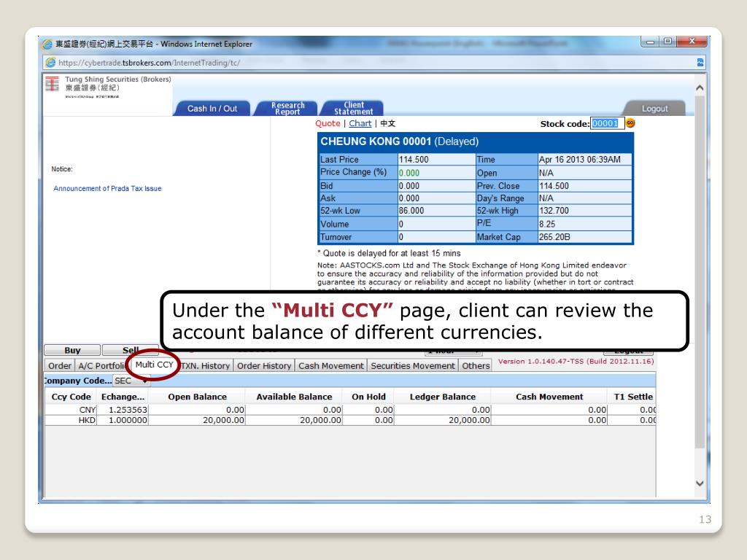Click the 52-wk Low value 86.000
The image size is (747, 560).
pos(411,211)
